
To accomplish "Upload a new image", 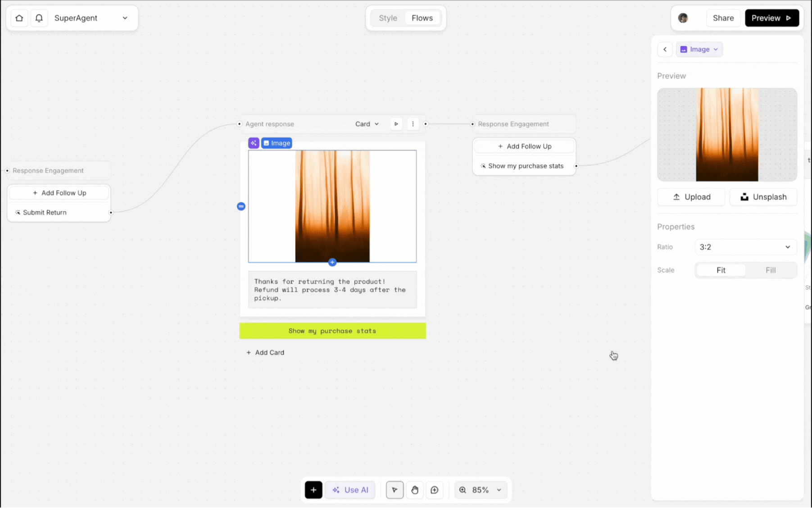I will click(691, 197).
